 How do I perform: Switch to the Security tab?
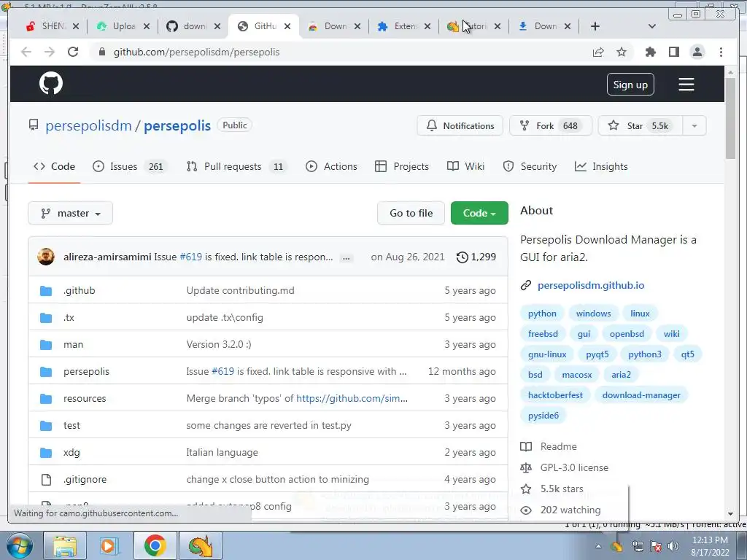[530, 167]
